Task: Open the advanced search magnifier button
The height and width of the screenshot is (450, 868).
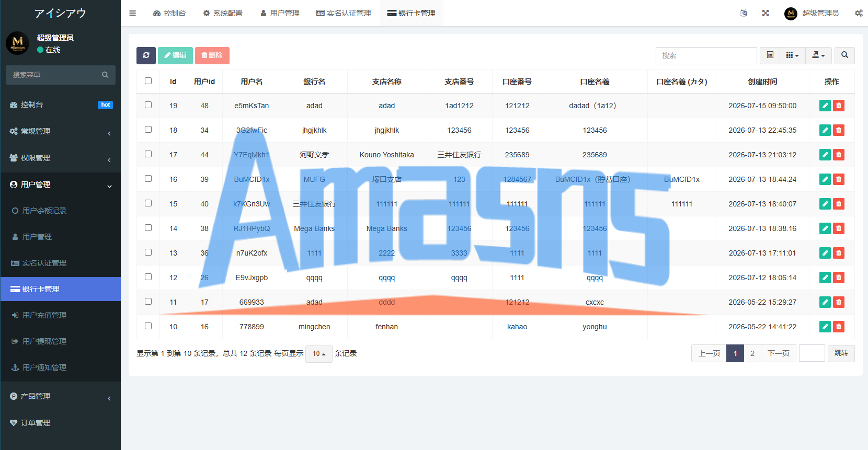Action: (x=844, y=55)
